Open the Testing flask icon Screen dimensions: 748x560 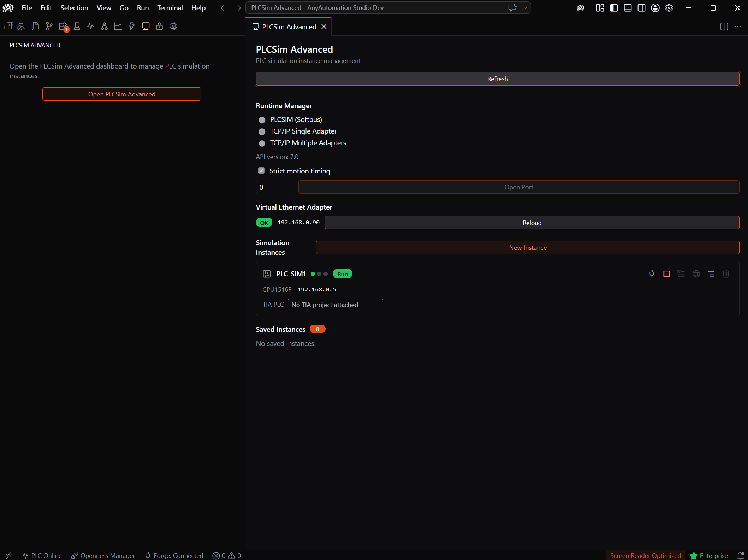point(77,26)
